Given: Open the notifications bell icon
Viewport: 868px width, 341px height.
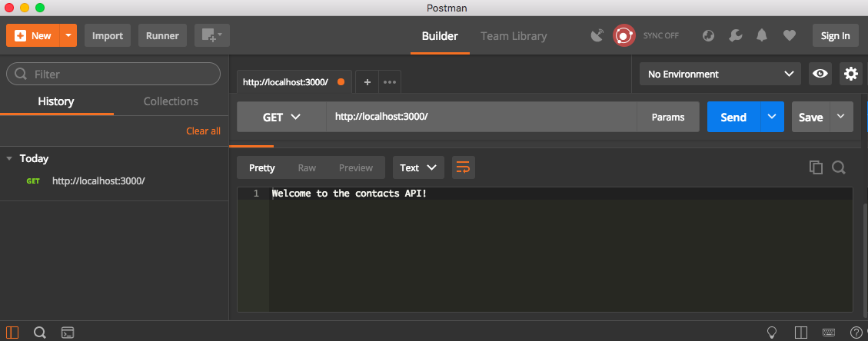Looking at the screenshot, I should [x=762, y=36].
